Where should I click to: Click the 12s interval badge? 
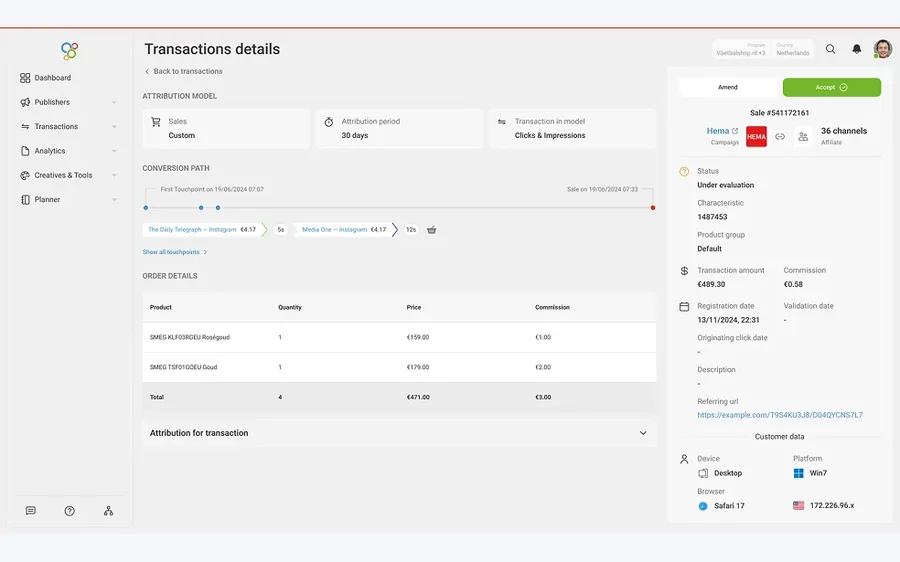411,230
